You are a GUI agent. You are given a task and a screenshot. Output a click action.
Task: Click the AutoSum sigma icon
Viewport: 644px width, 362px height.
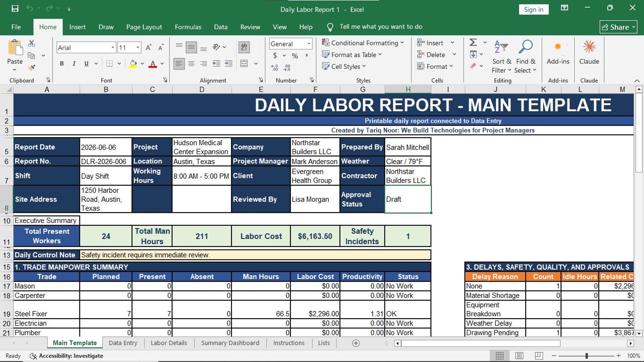(x=473, y=43)
